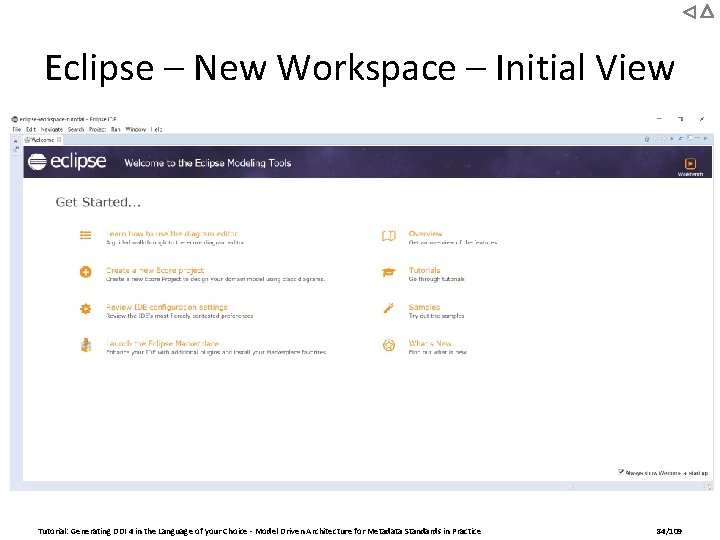Click the slide page number 34/109
This screenshot has height=540, width=720.
click(669, 531)
